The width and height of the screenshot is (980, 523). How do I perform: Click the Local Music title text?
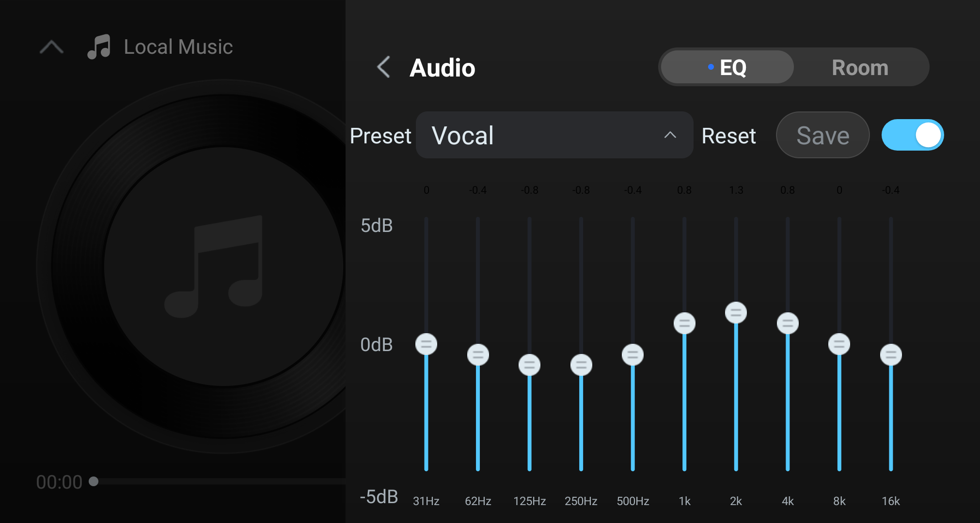178,47
